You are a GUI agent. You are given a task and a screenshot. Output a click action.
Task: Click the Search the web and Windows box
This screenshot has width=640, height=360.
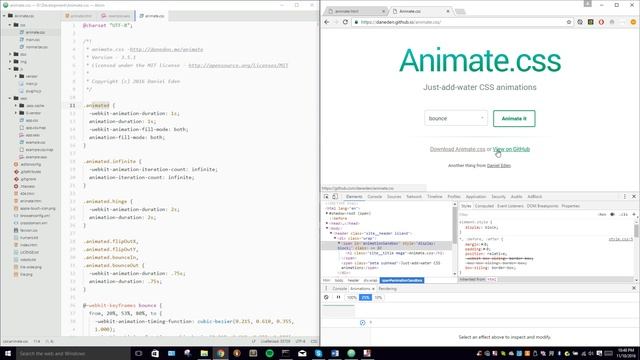(x=73, y=353)
